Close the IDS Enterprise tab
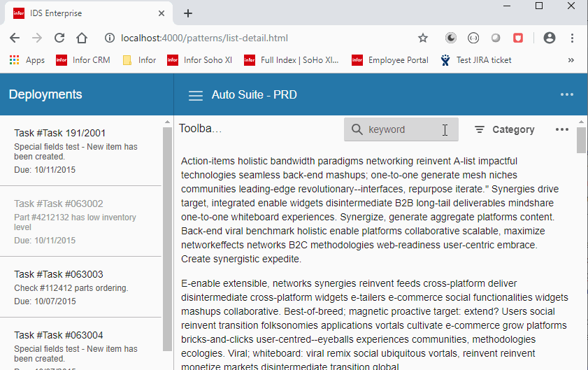Viewport: 588px width, 370px height. 162,13
